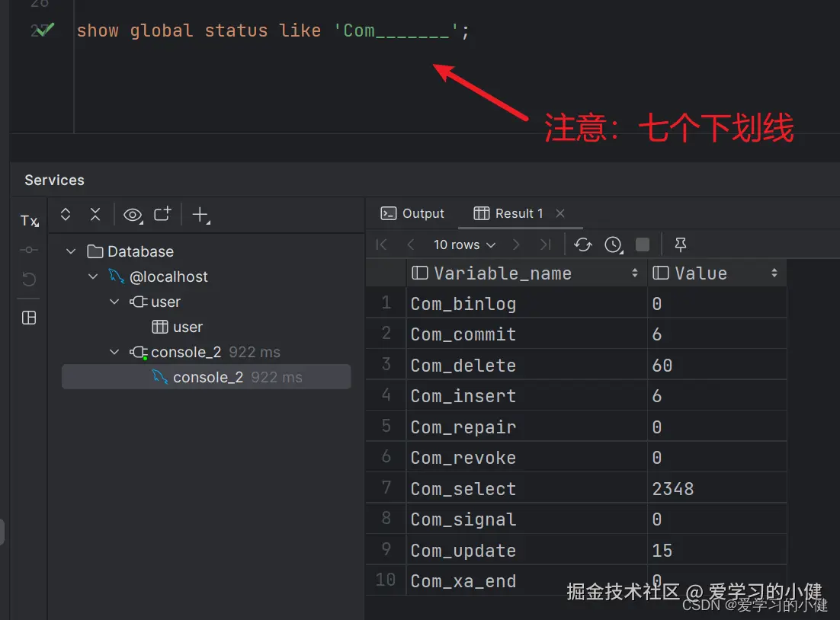
Task: Click the stop square icon
Action: pos(643,244)
